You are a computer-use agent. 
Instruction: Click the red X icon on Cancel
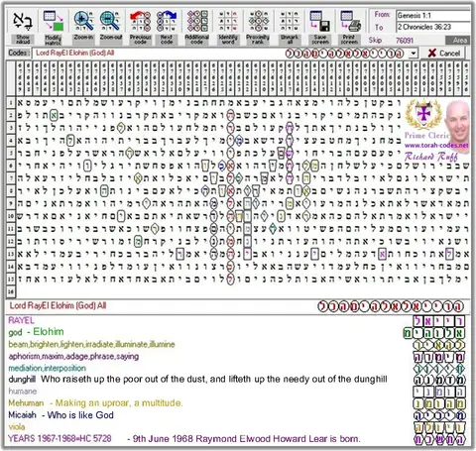click(x=431, y=53)
